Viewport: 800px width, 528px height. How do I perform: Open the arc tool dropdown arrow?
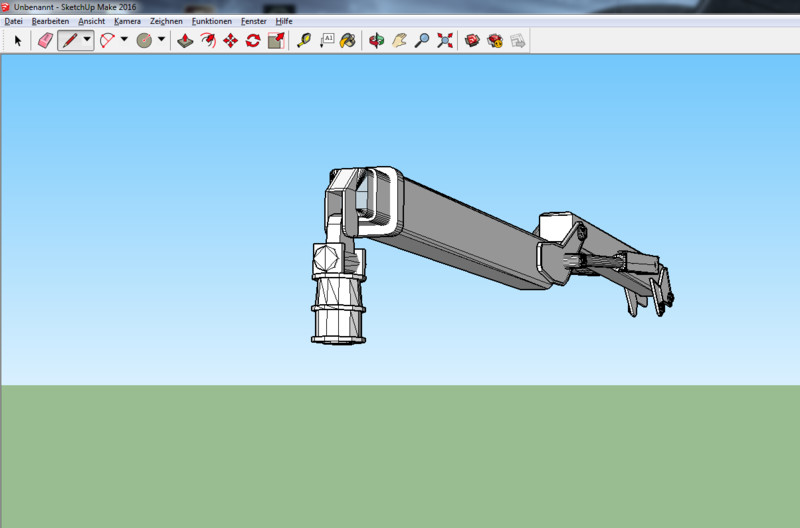pos(124,41)
